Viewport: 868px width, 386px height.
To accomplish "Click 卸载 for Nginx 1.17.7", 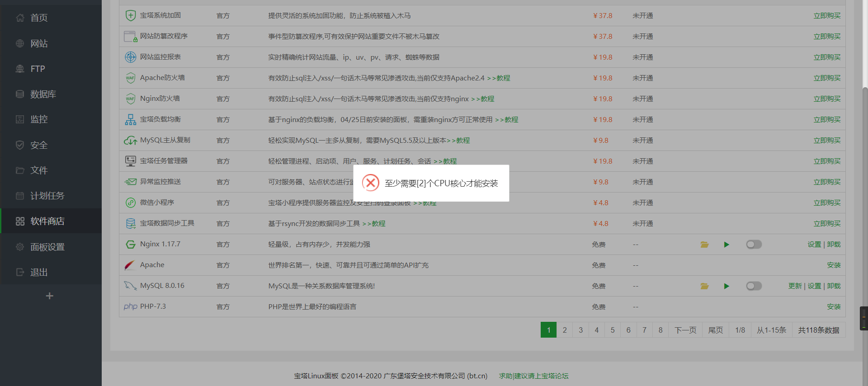I will click(834, 245).
